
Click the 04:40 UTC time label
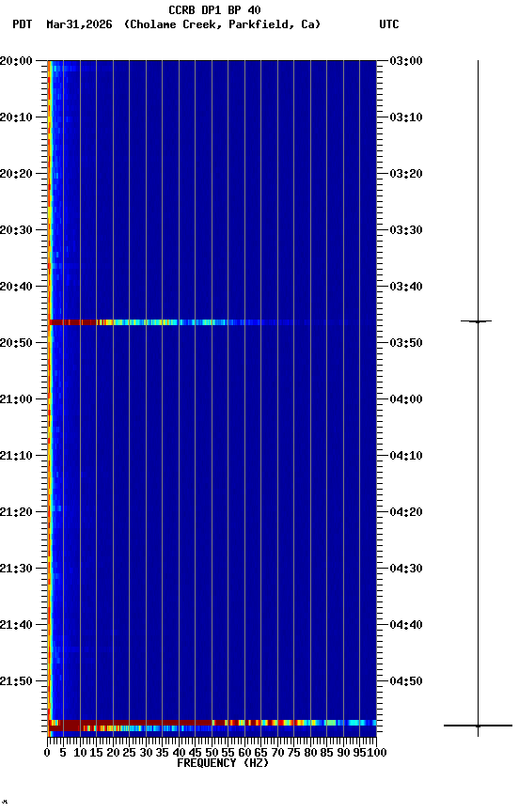tap(406, 625)
